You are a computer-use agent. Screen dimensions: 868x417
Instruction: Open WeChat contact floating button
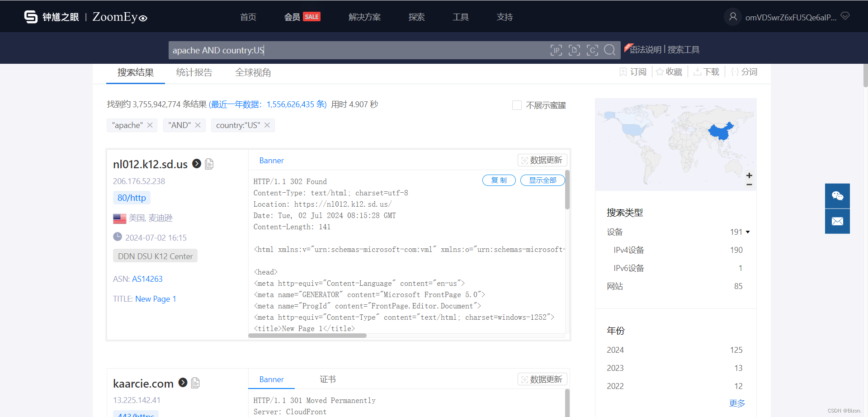tap(837, 196)
